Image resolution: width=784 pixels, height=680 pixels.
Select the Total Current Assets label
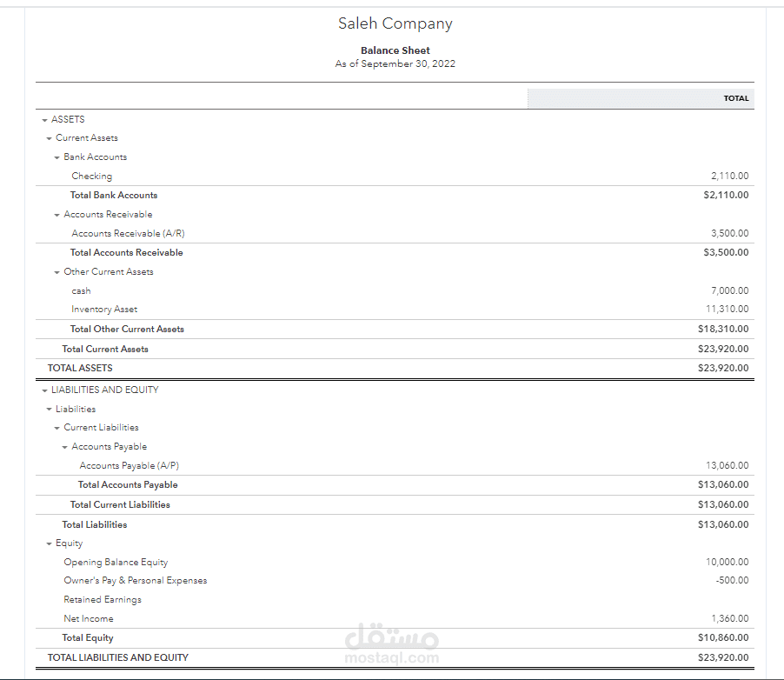point(105,350)
